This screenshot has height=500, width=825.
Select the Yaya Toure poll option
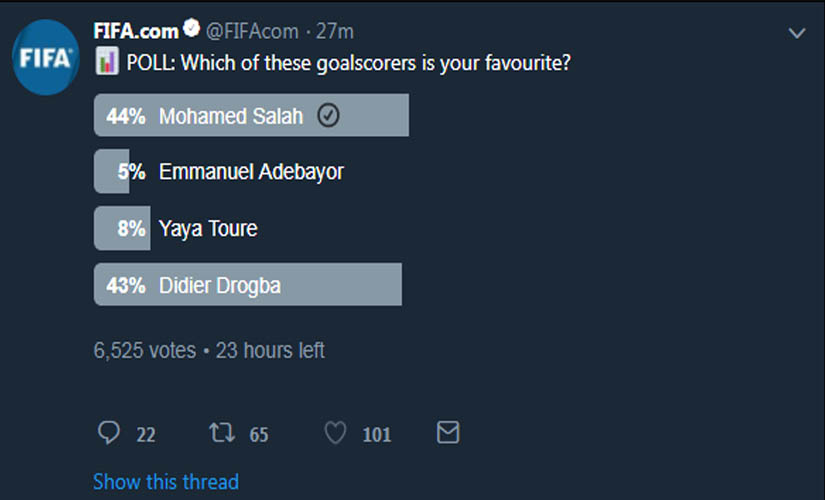208,228
